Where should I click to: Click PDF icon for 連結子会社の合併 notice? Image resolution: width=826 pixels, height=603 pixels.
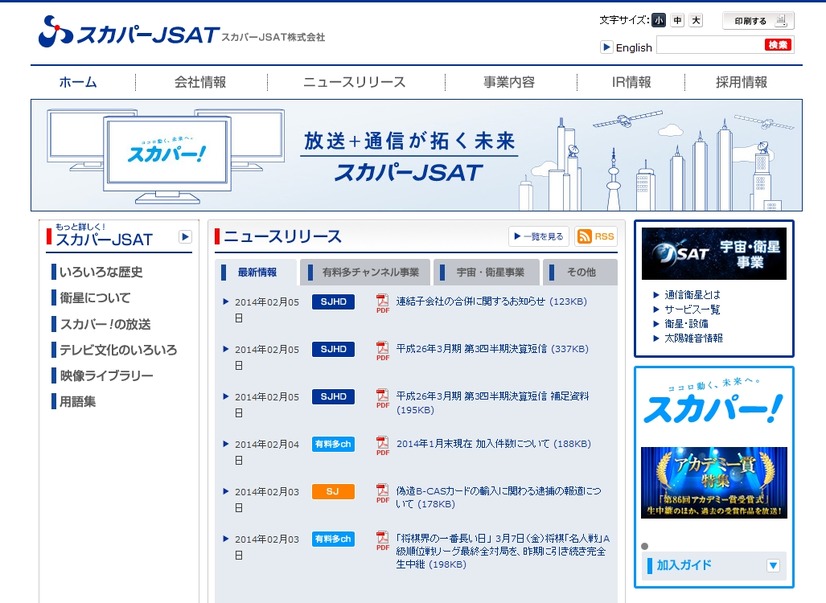(x=382, y=304)
